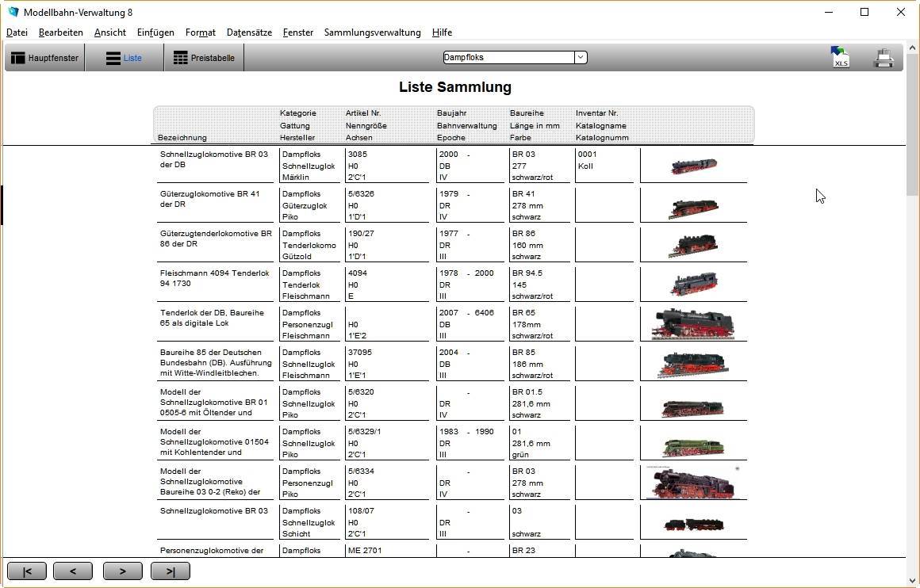Select the Güterzuglokomotive BR 41 entry name
This screenshot has height=588, width=920.
[x=209, y=199]
